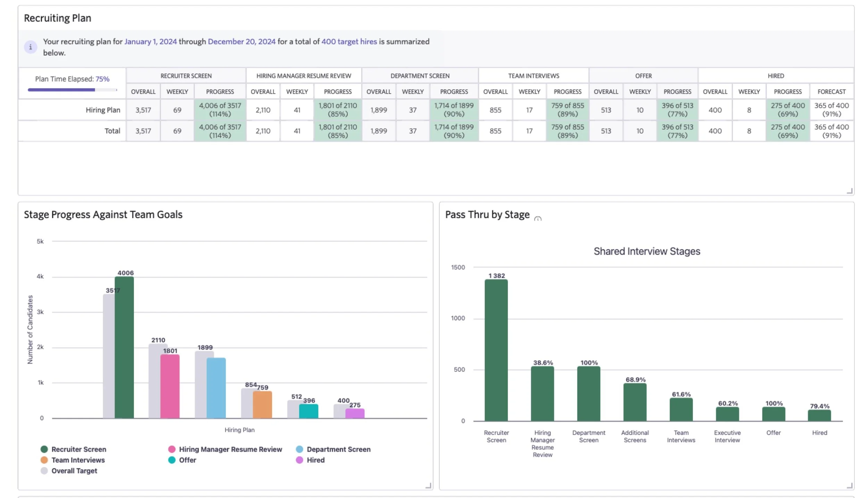Image resolution: width=868 pixels, height=498 pixels.
Task: Click Hiring Plan forecast 365 of 400 (91%)
Action: coord(832,110)
